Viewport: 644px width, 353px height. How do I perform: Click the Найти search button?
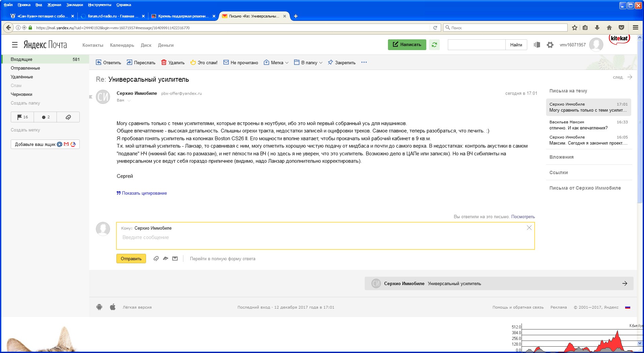coord(516,45)
